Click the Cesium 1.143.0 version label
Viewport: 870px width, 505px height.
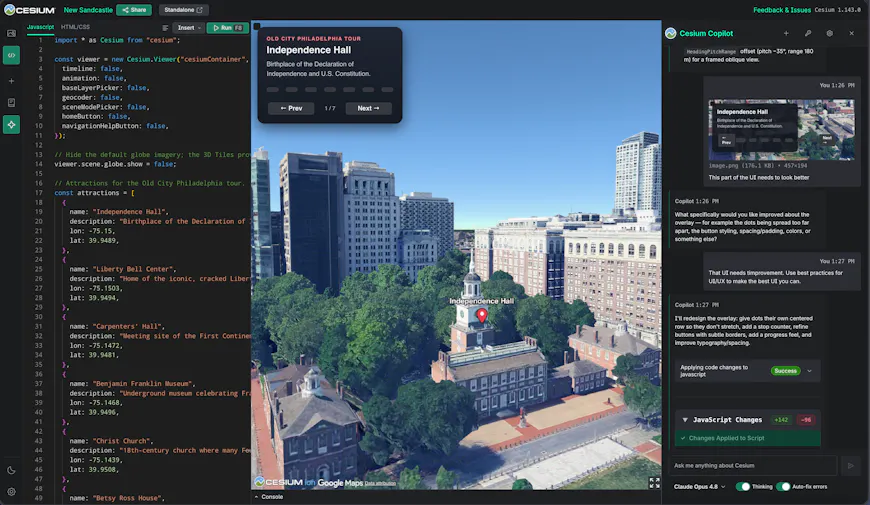click(837, 10)
